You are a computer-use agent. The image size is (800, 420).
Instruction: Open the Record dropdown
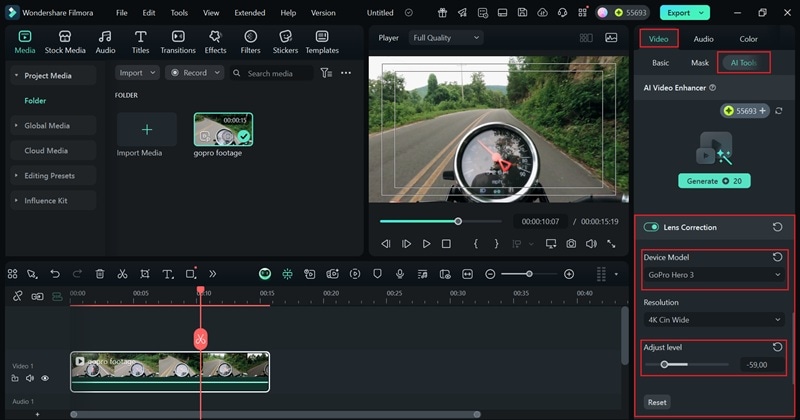(194, 73)
